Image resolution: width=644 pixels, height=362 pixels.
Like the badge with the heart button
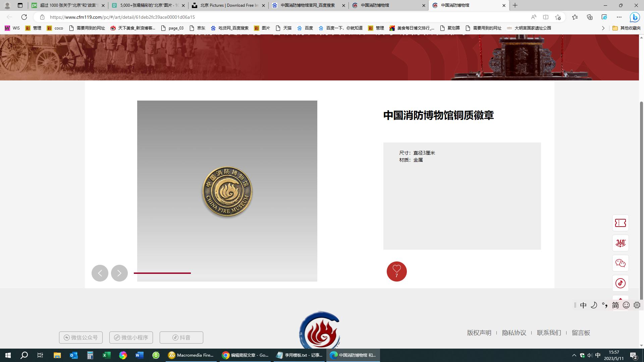pos(396,271)
